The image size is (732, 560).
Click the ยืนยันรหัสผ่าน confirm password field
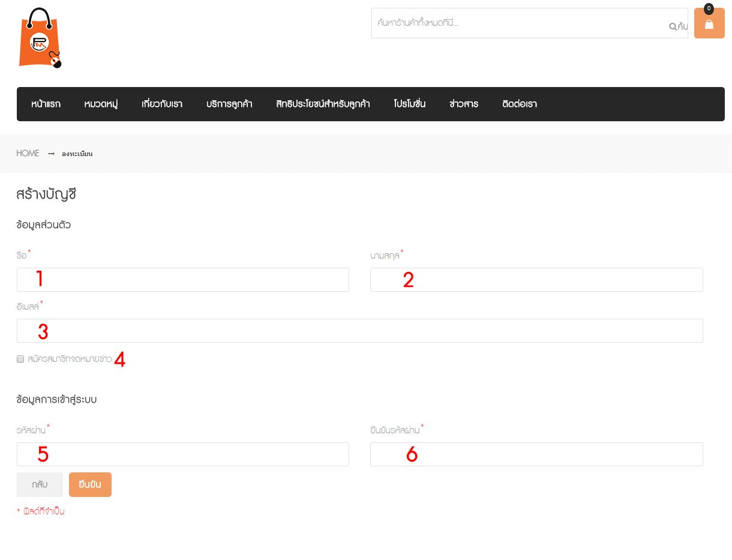(x=536, y=454)
